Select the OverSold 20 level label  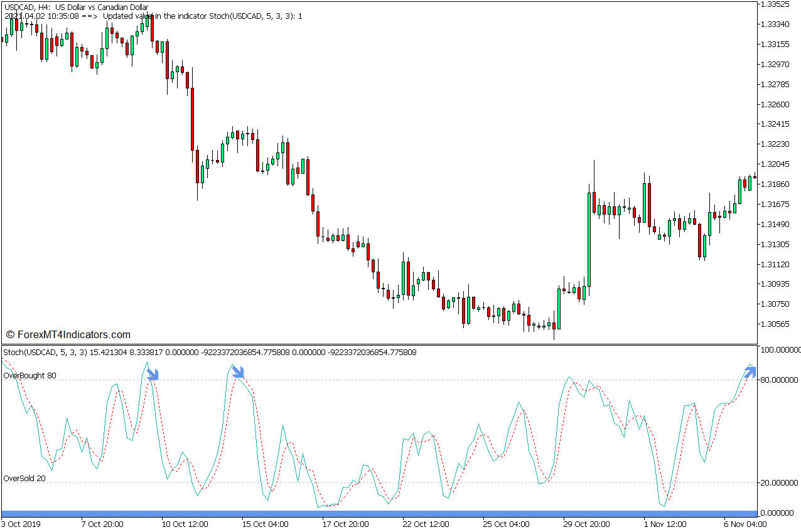(x=24, y=478)
